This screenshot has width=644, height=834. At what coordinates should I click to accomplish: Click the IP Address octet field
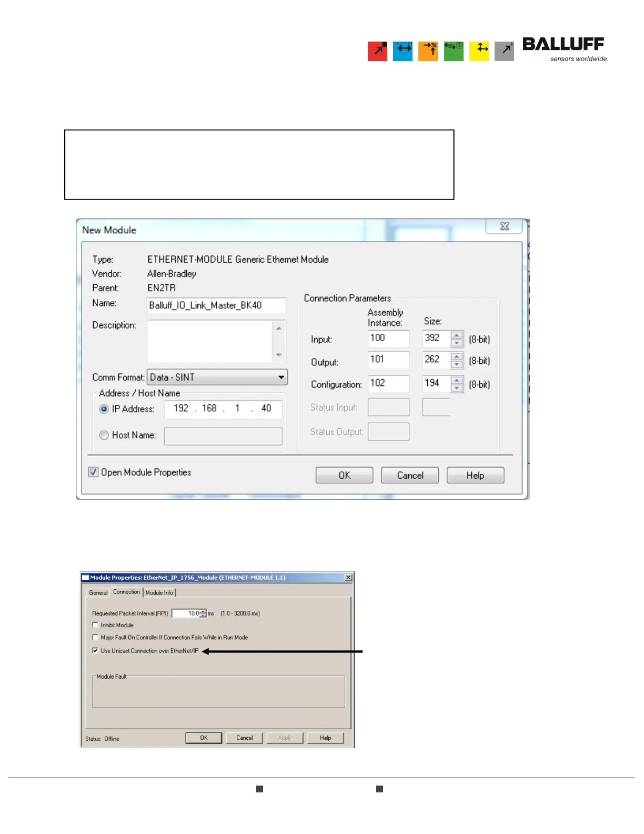(223, 409)
